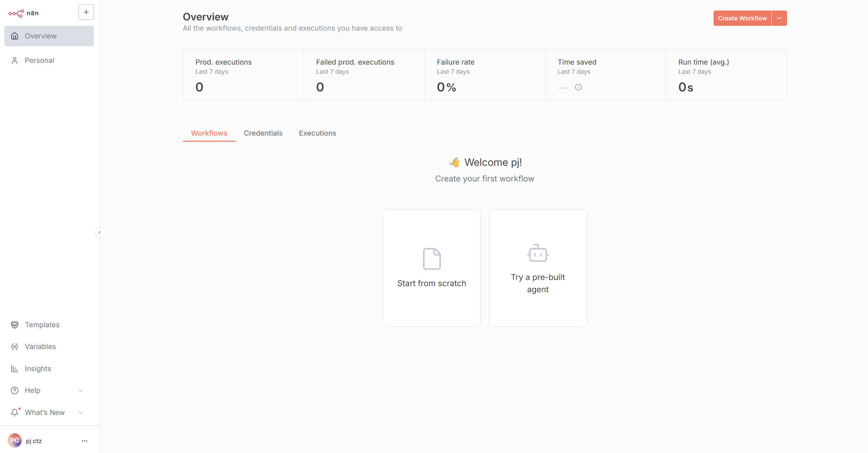
Task: Expand the What's New chevron
Action: [x=81, y=412]
